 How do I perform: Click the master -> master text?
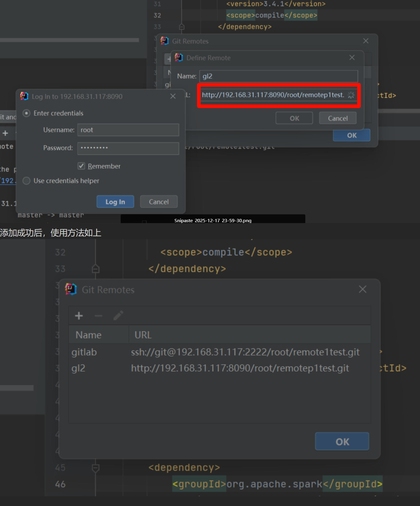[x=51, y=215]
